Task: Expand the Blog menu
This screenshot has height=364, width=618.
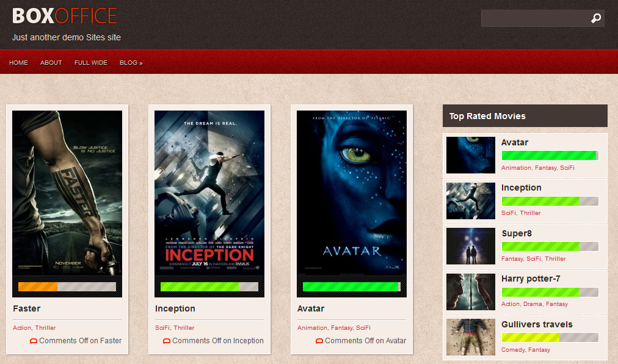Action: click(131, 63)
